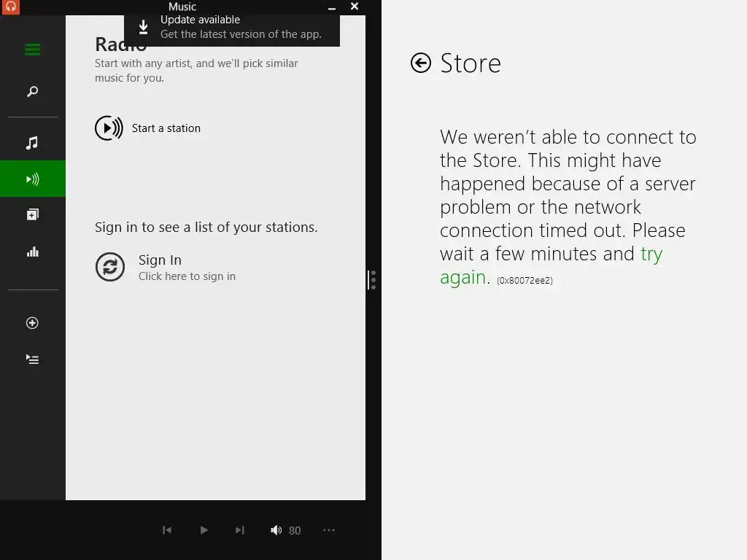The width and height of the screenshot is (747, 560).
Task: Click the download arrow in update banner
Action: (x=144, y=27)
